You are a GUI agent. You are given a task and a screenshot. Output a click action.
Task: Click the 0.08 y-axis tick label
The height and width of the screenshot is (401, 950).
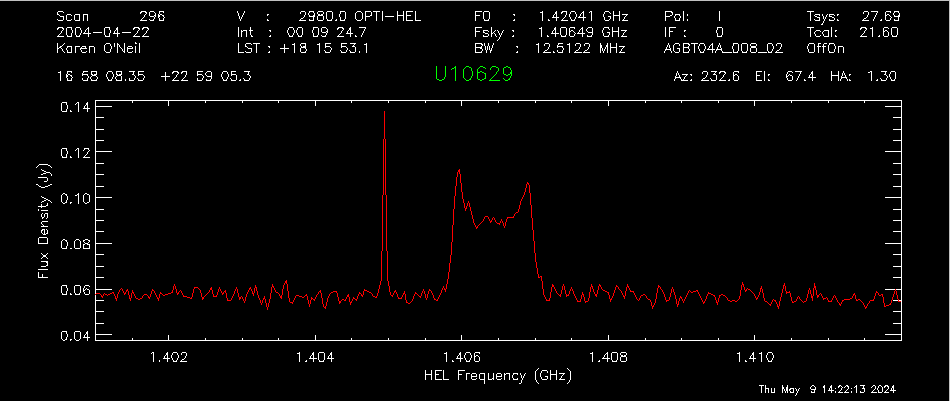(74, 244)
